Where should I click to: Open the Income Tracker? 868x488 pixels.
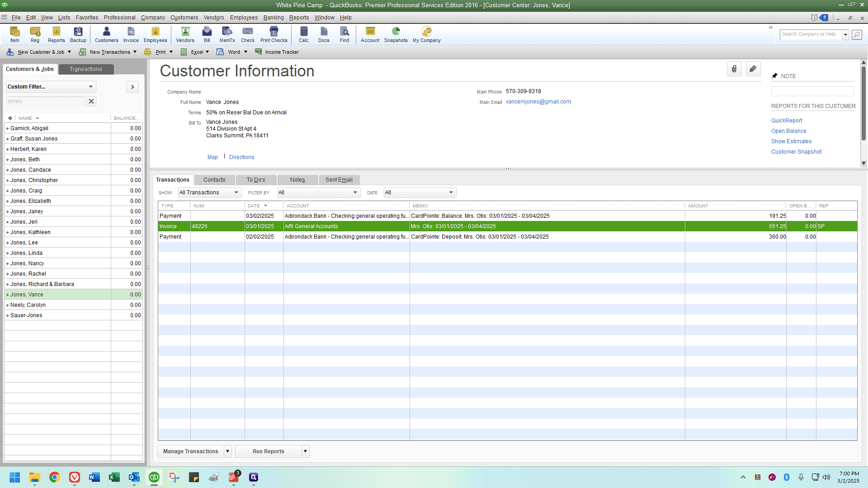277,52
